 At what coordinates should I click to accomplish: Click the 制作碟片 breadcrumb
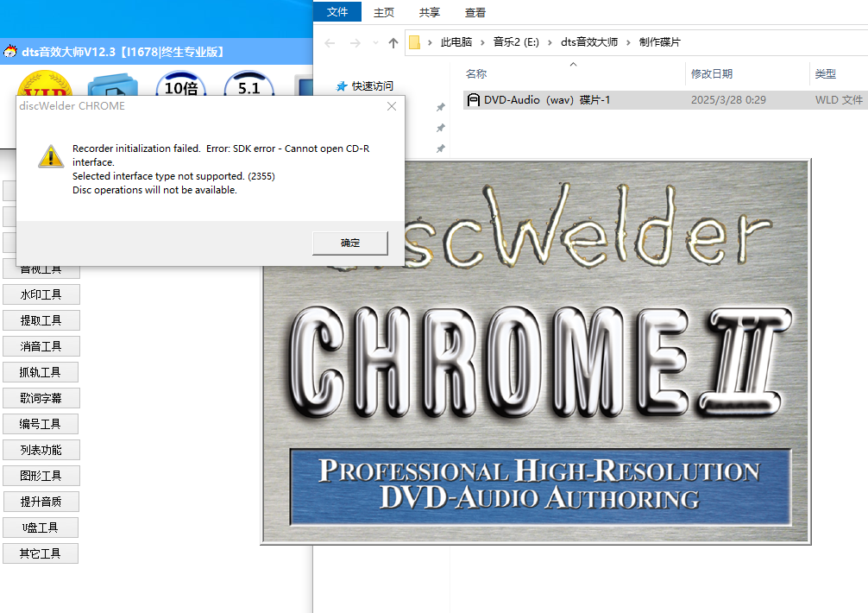point(659,42)
